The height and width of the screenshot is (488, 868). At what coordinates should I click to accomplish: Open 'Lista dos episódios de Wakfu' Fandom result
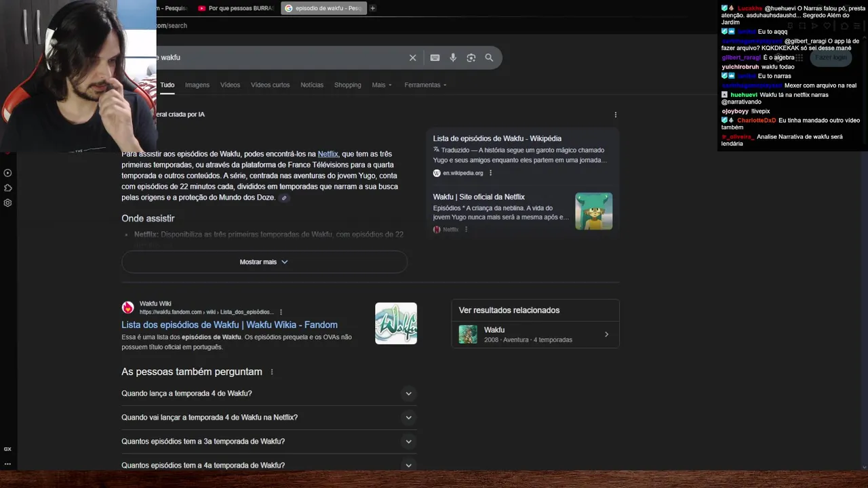(x=229, y=325)
